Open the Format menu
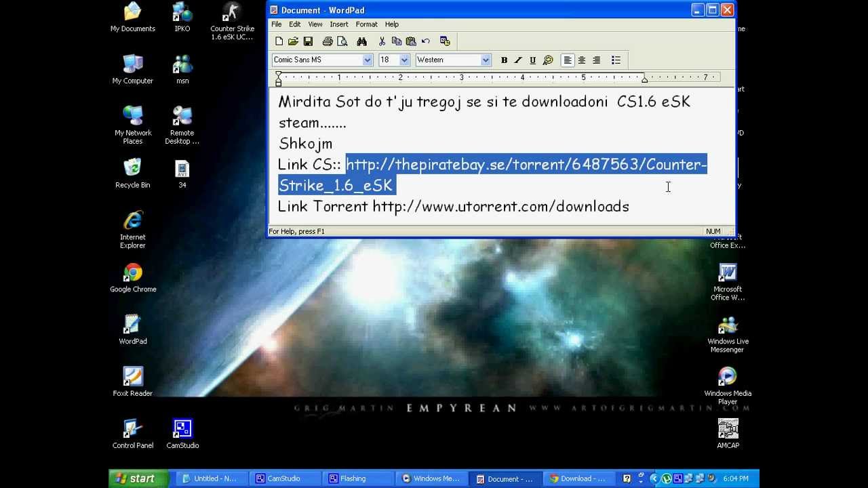868x488 pixels. pos(367,24)
